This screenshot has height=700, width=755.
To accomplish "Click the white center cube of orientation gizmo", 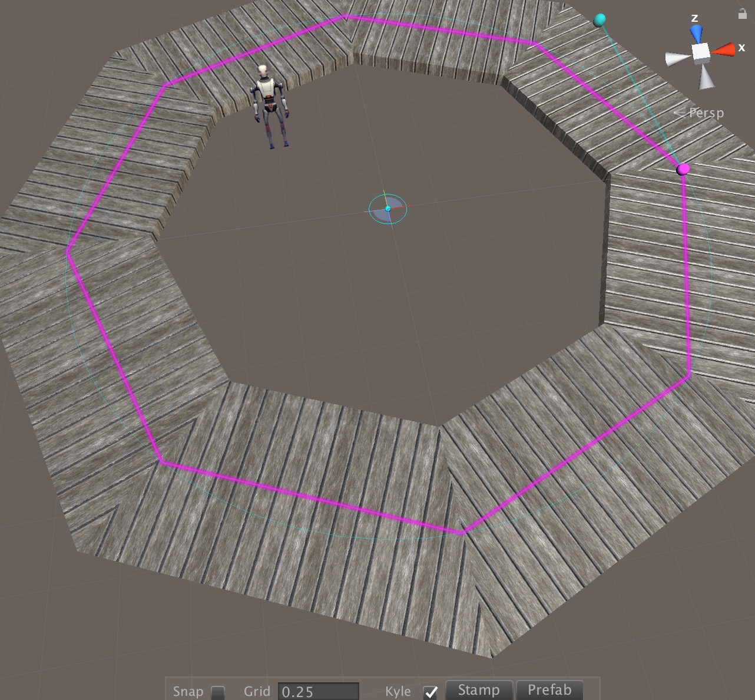I will [x=701, y=54].
